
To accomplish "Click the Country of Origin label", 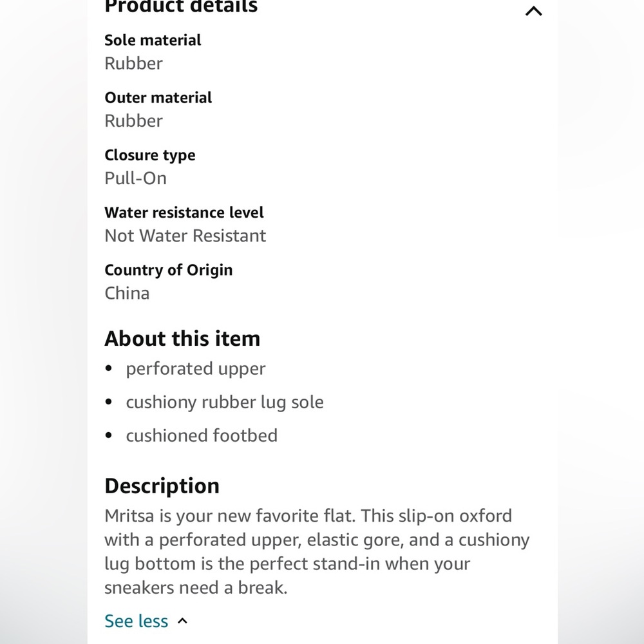I will pyautogui.click(x=168, y=270).
